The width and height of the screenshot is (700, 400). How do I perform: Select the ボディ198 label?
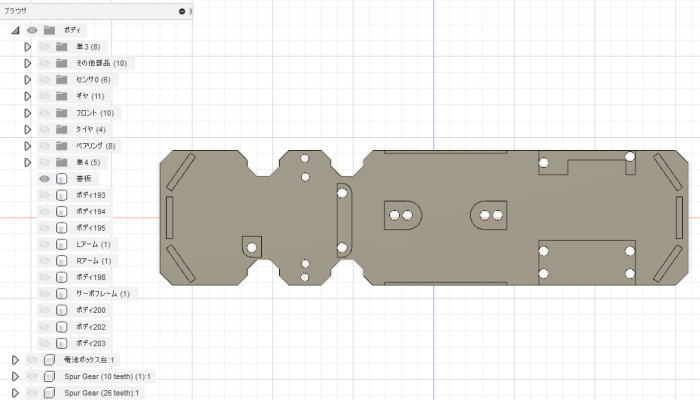click(x=91, y=277)
